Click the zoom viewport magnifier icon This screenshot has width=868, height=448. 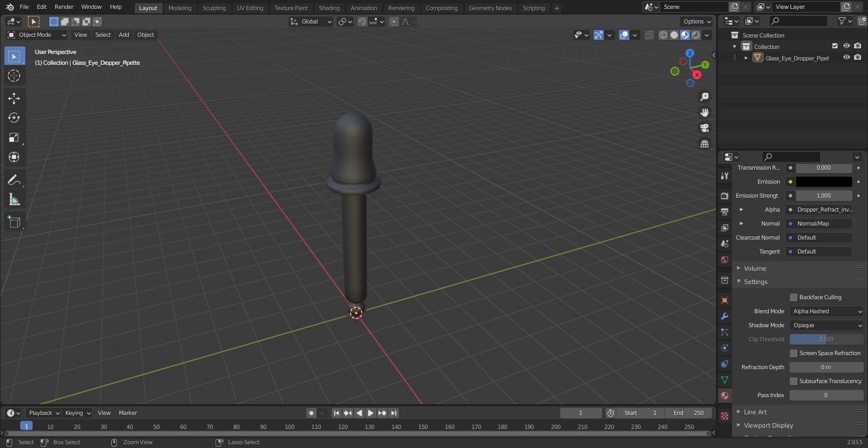pos(704,97)
